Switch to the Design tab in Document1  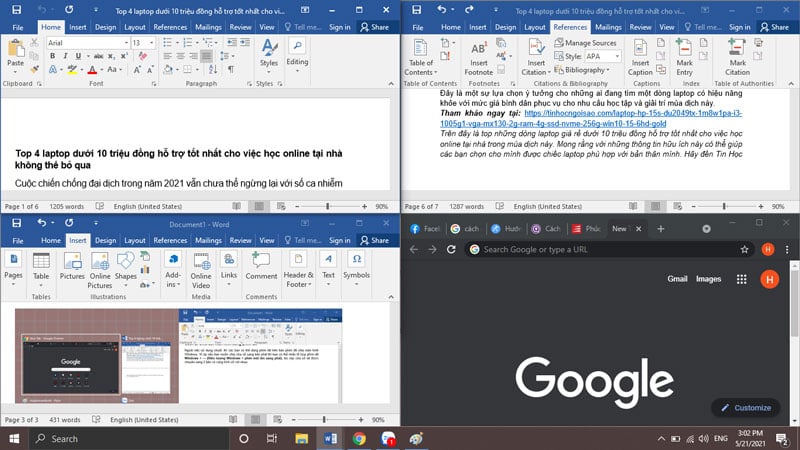106,241
